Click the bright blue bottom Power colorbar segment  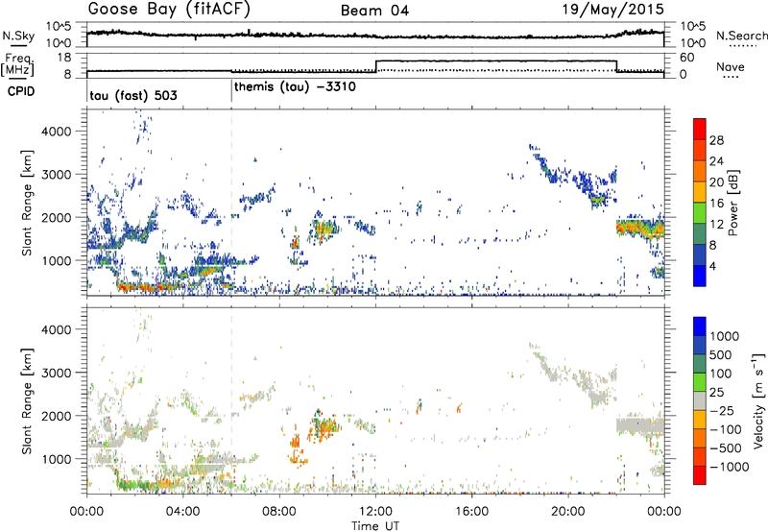[700, 276]
